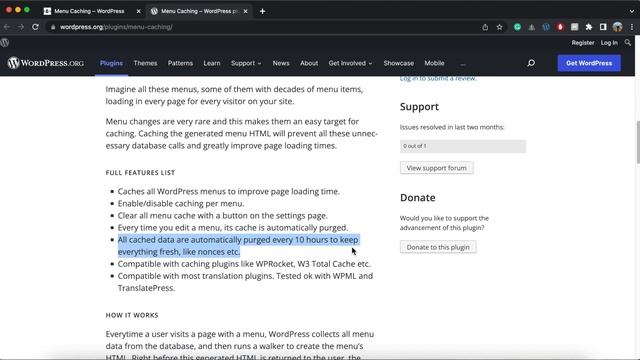The height and width of the screenshot is (360, 640).
Task: Click the warning triangle extension icon
Action: pos(531,27)
